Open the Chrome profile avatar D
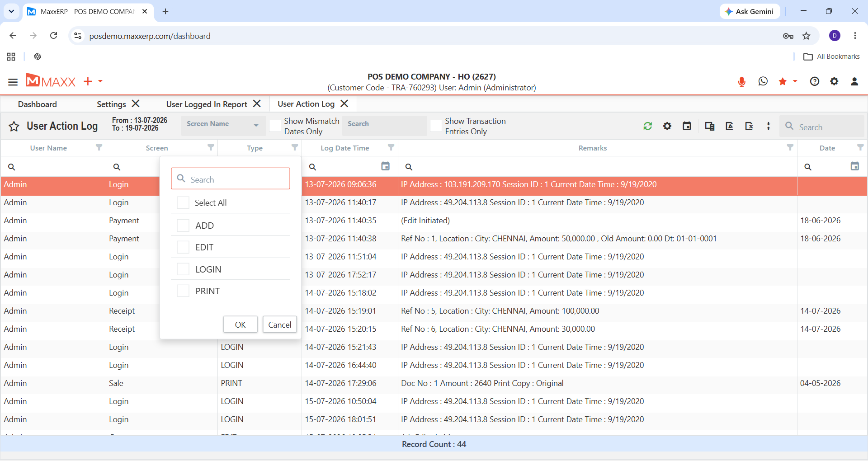 click(835, 36)
